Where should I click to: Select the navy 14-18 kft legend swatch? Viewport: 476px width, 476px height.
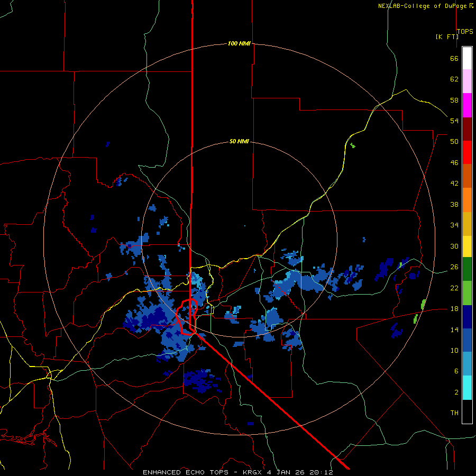tap(467, 317)
